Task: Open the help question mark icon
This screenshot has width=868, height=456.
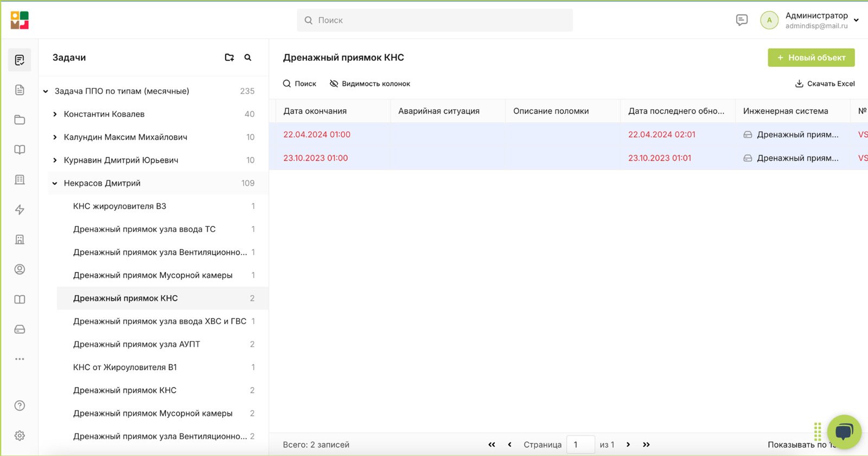Action: tap(20, 406)
